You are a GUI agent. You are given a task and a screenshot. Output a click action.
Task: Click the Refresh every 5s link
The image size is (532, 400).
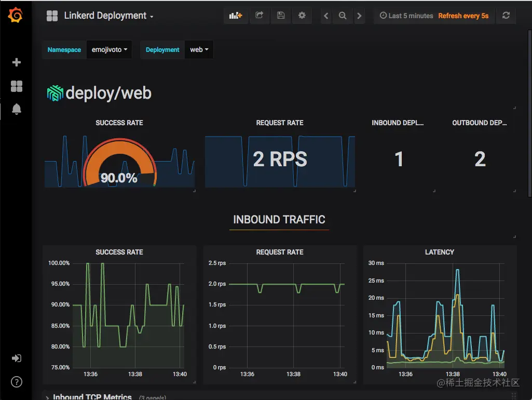pos(463,16)
